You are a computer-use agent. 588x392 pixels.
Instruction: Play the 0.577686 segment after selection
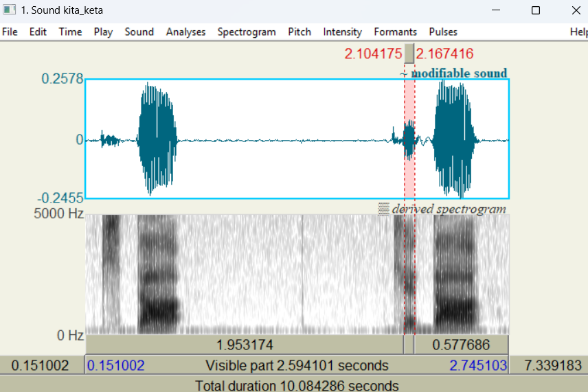461,345
